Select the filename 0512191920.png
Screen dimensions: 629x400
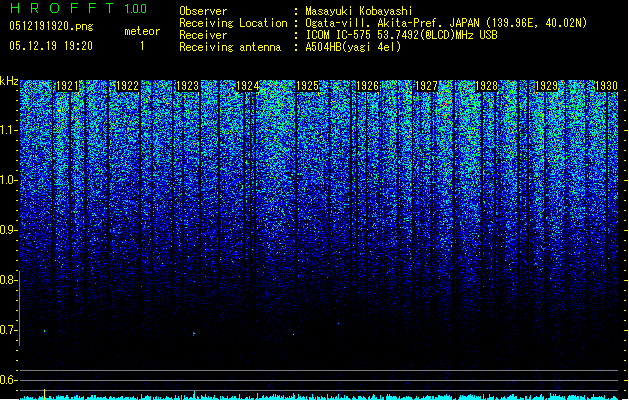pyautogui.click(x=51, y=26)
